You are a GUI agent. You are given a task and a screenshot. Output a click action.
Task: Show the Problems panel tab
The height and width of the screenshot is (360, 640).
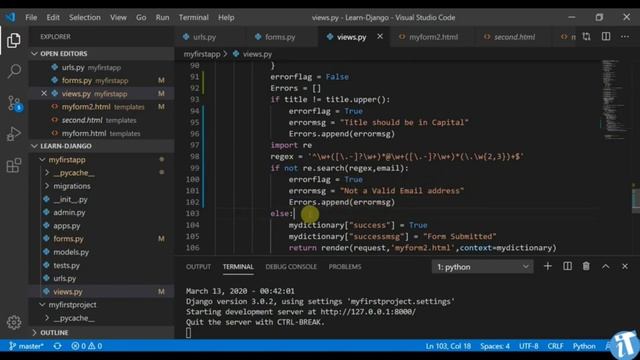coord(345,267)
